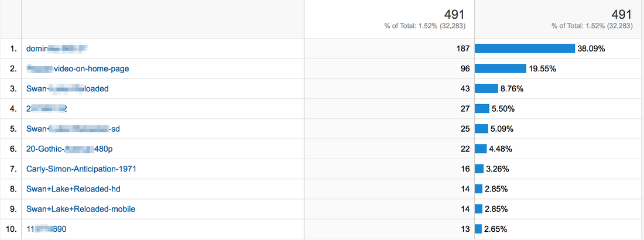Open the blurred numeric link in row 4

pos(46,109)
